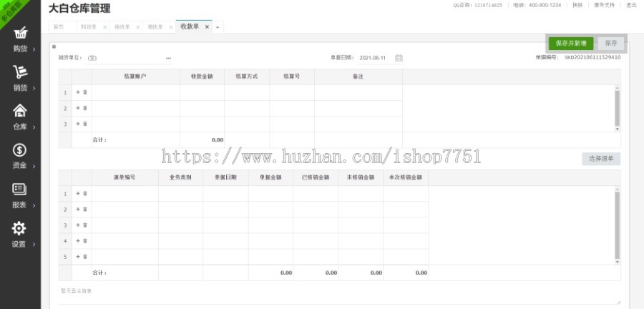
Task: Click the 结算账户 cell in row 1
Action: (x=135, y=93)
